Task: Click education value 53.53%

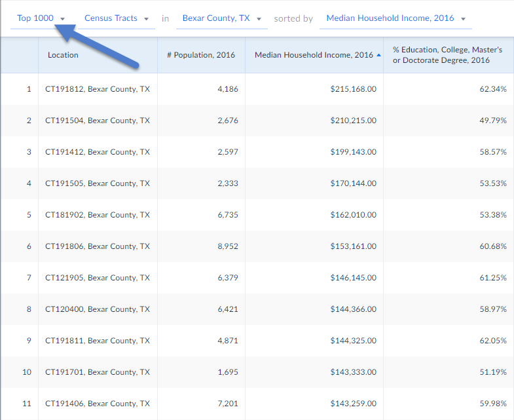Action: pos(493,183)
